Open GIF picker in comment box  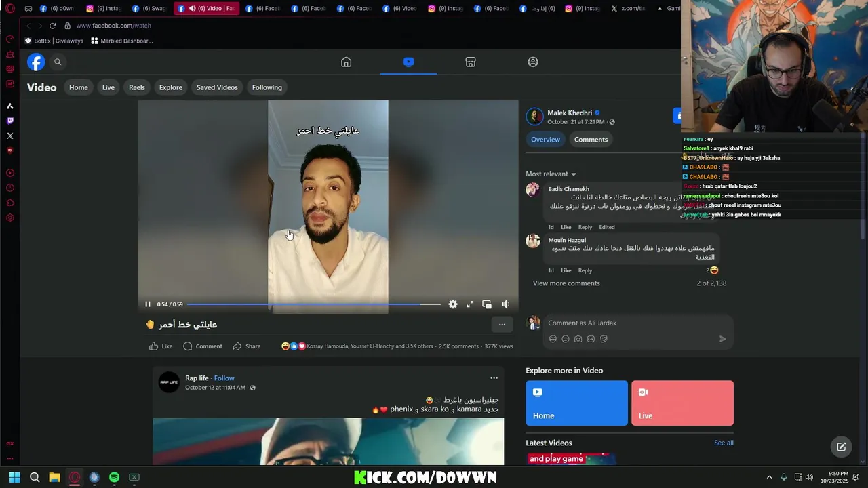coord(591,339)
